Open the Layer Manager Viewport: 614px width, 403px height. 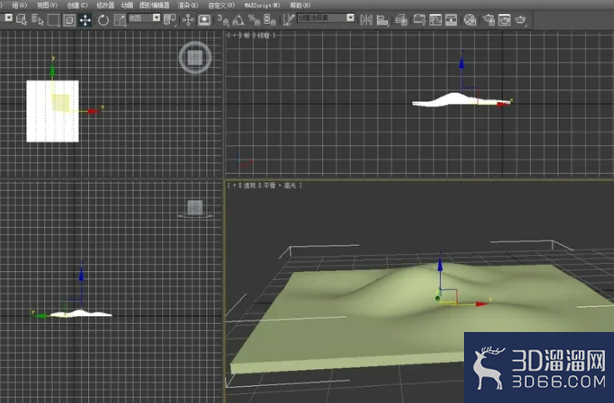[x=401, y=20]
